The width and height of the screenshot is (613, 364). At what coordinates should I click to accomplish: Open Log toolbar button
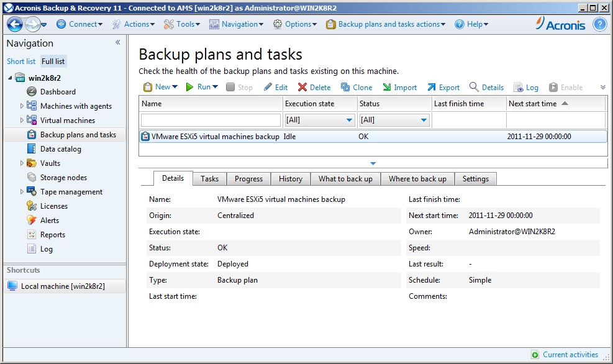tap(526, 88)
